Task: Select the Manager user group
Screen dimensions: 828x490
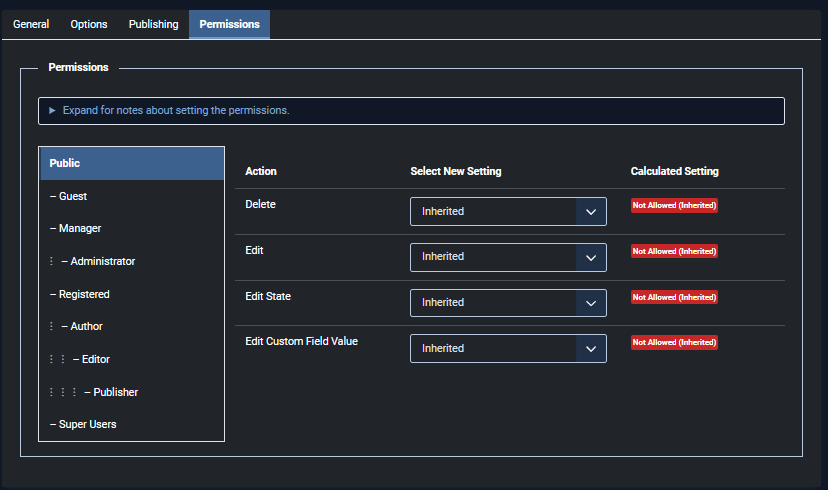Action: point(80,228)
